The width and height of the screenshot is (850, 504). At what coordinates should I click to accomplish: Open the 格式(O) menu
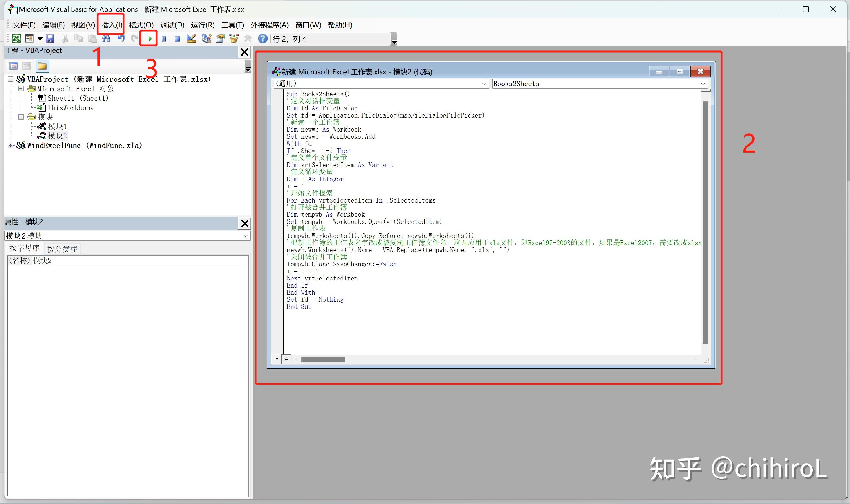(x=142, y=25)
